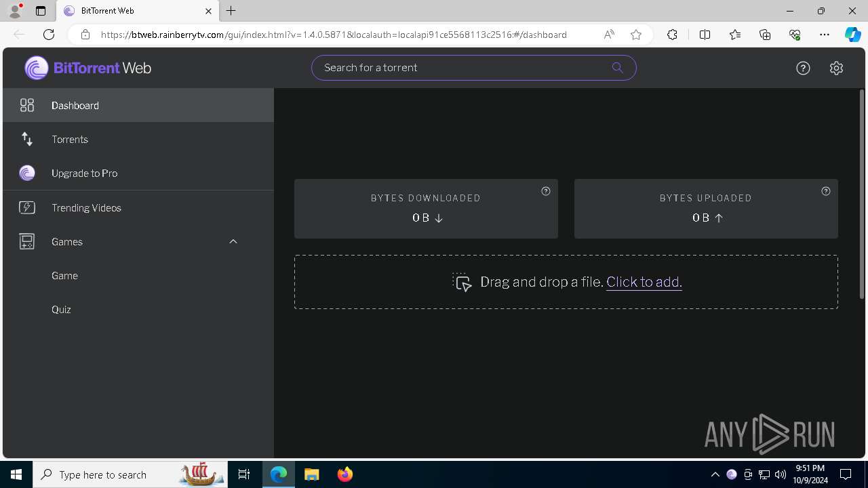Click the Games controller icon
Image resolution: width=868 pixels, height=488 pixels.
(27, 241)
